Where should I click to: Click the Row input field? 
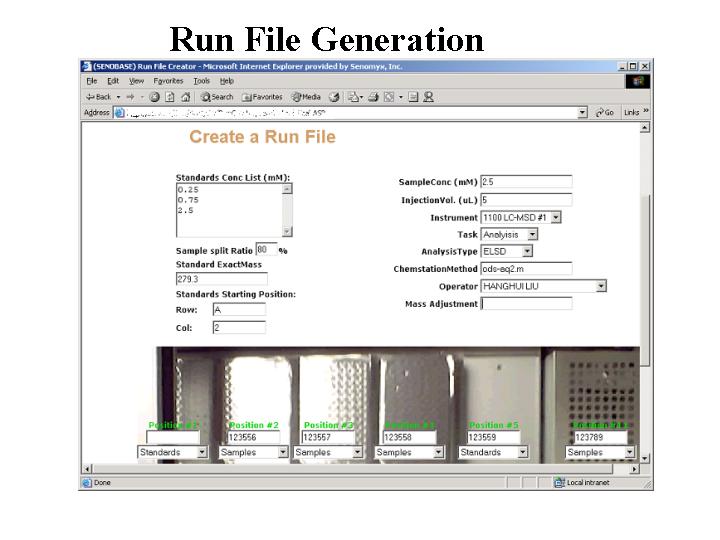pyautogui.click(x=239, y=309)
